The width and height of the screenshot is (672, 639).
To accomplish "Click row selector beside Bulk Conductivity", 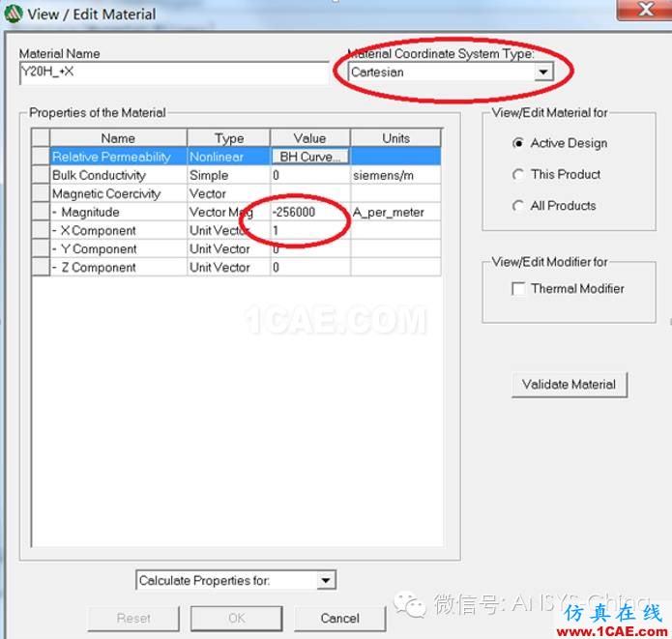I will tap(41, 175).
